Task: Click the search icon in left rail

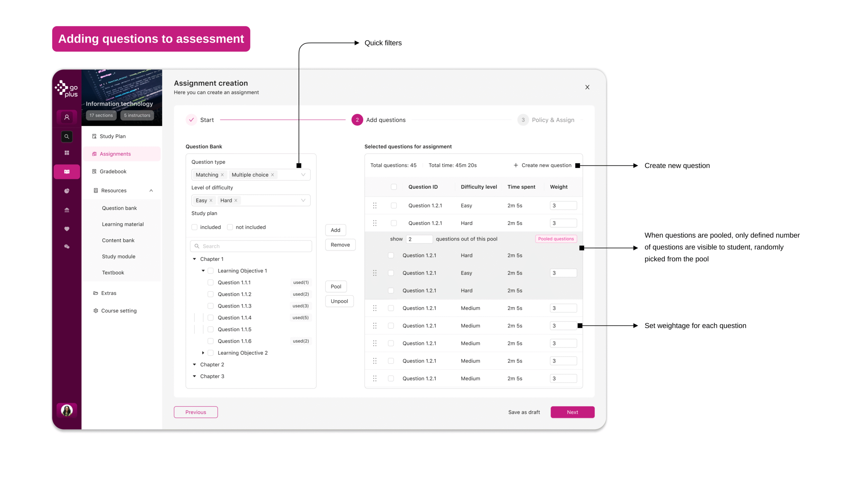Action: 67,137
